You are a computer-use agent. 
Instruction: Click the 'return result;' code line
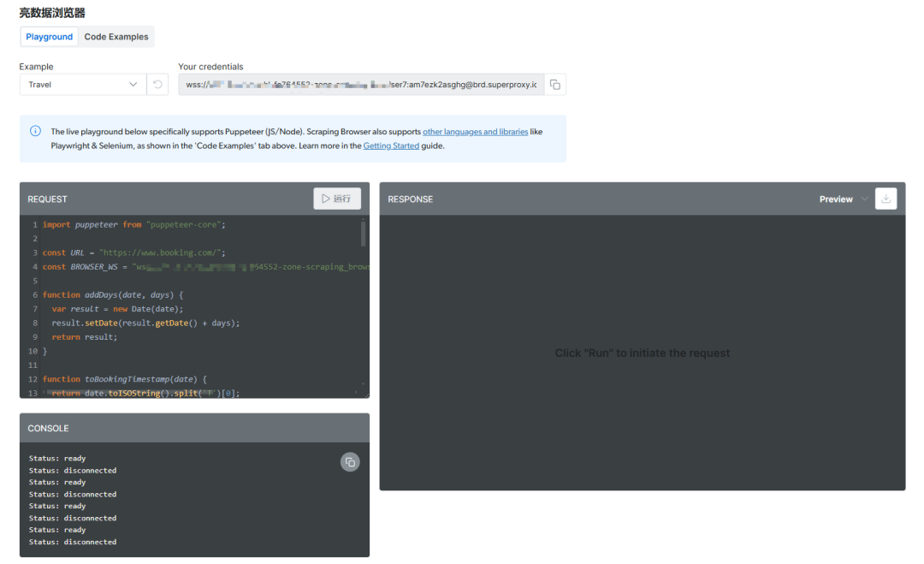[x=84, y=337]
